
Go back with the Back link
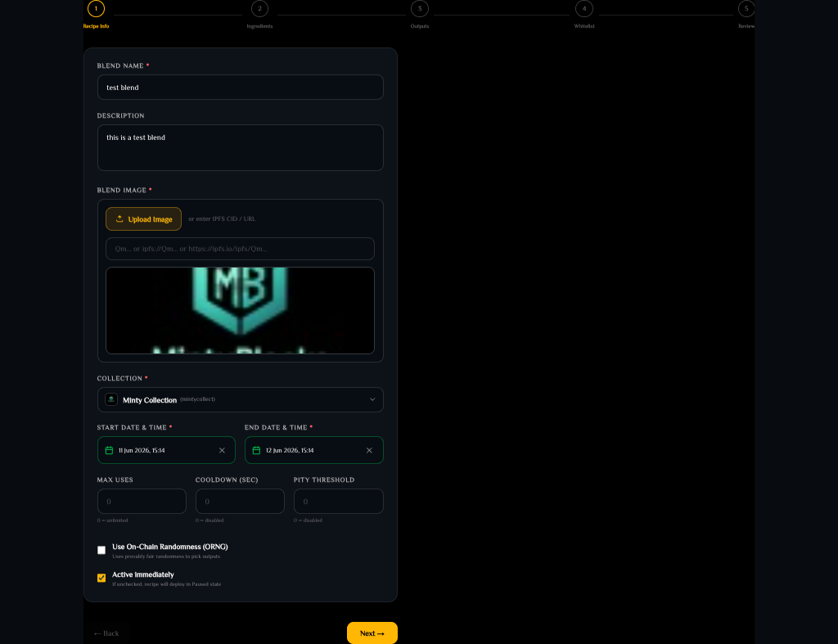click(106, 633)
